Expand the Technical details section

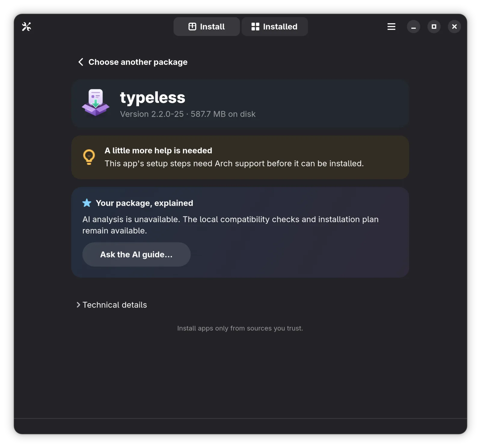click(x=112, y=305)
